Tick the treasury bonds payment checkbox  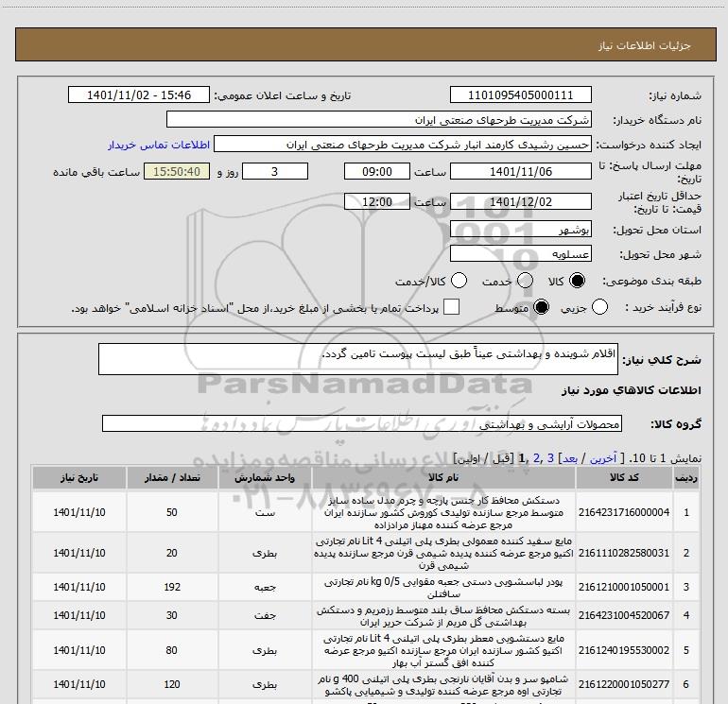[x=451, y=307]
